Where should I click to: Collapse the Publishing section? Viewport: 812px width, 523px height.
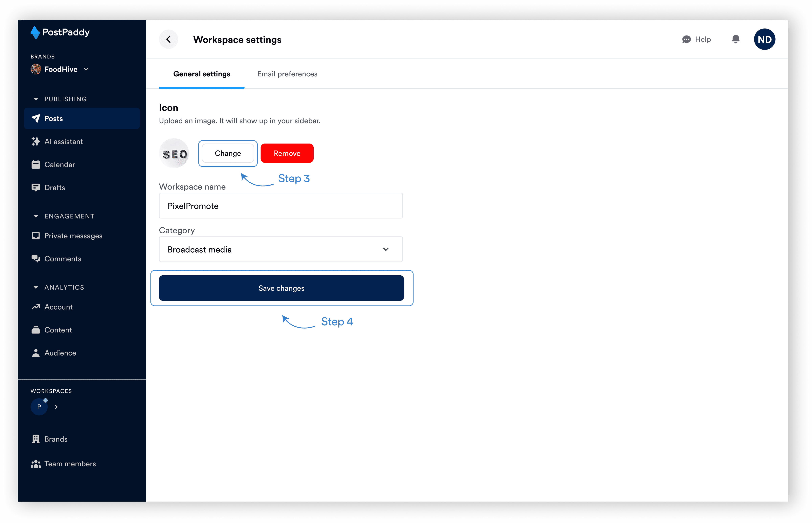point(36,99)
